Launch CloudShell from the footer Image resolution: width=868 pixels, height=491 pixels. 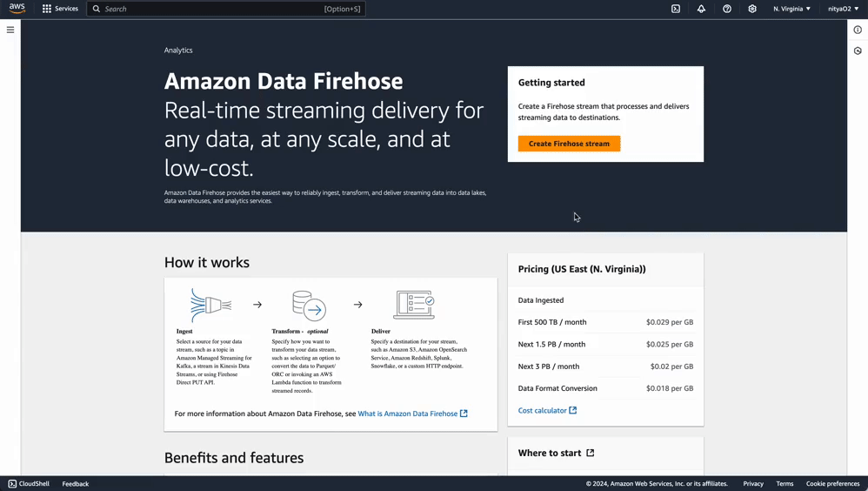(29, 483)
